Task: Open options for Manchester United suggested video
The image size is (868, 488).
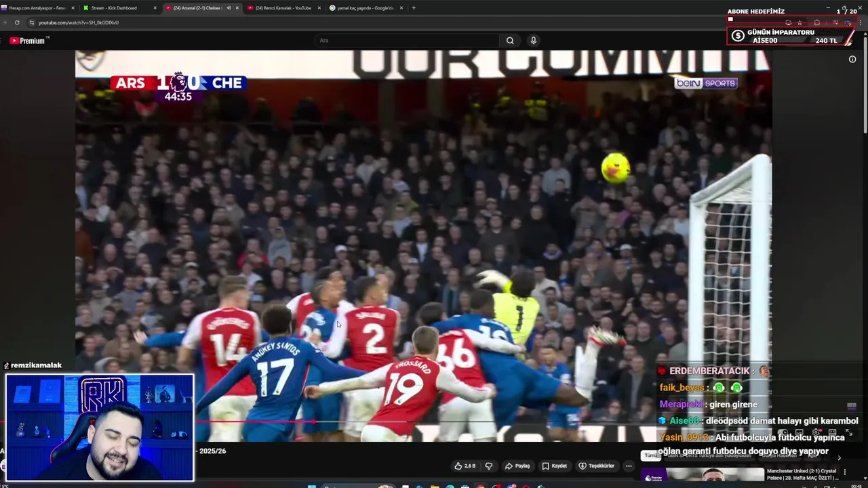Action: click(x=844, y=472)
